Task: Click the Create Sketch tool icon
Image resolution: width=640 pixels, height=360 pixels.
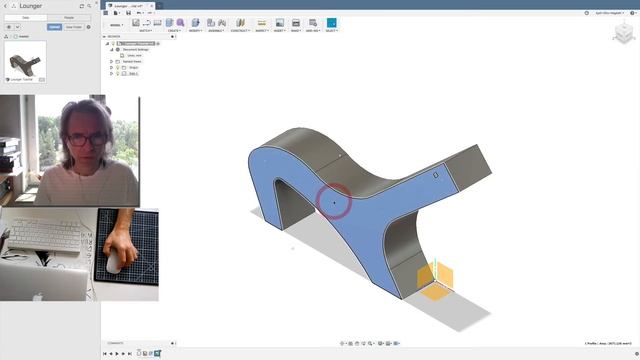Action: tap(136, 23)
